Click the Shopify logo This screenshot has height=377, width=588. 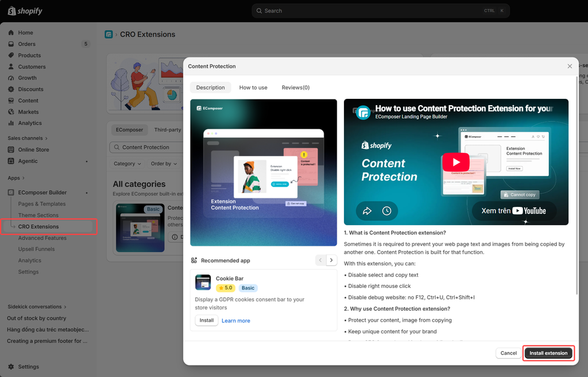(25, 11)
